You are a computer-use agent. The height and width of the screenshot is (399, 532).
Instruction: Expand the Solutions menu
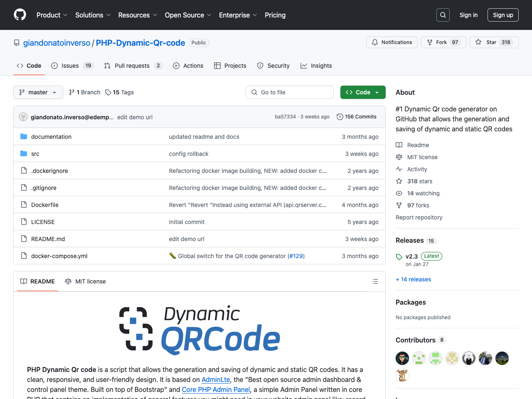pos(93,15)
